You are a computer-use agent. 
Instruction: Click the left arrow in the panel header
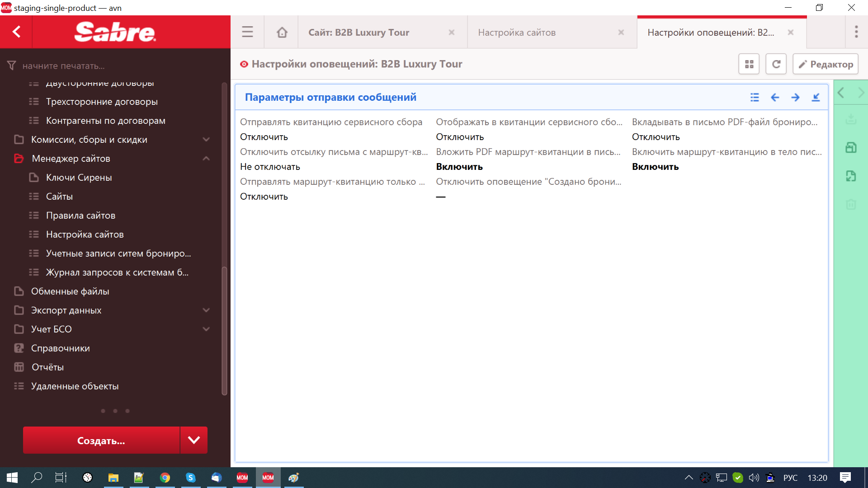point(775,97)
